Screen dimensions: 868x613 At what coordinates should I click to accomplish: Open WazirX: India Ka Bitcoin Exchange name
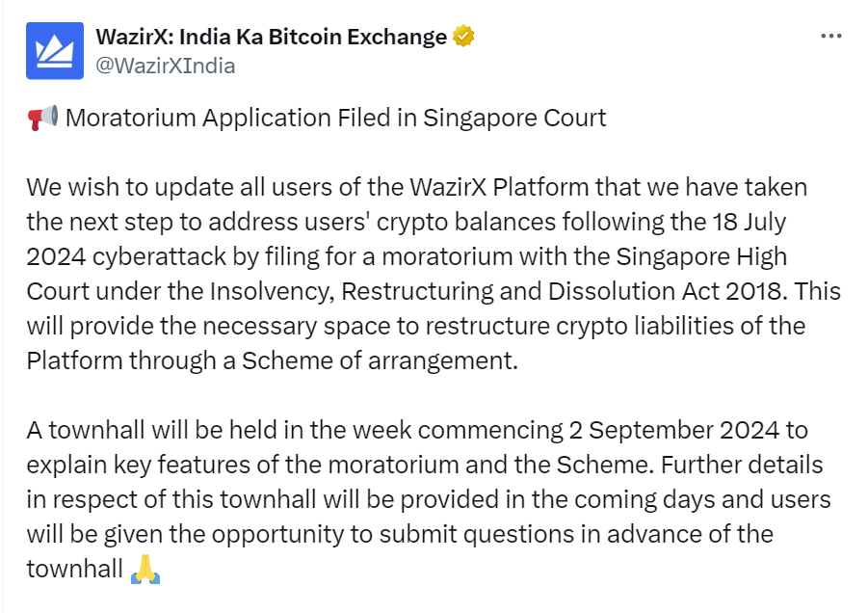point(272,37)
